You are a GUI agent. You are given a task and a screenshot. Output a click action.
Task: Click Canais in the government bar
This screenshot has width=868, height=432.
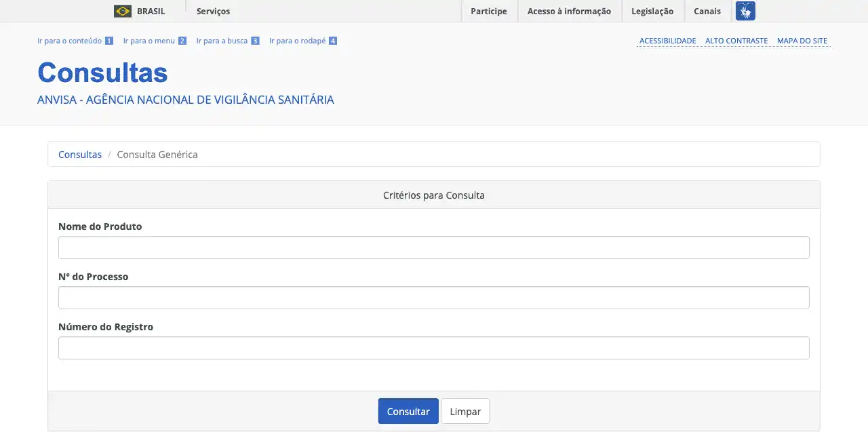707,11
